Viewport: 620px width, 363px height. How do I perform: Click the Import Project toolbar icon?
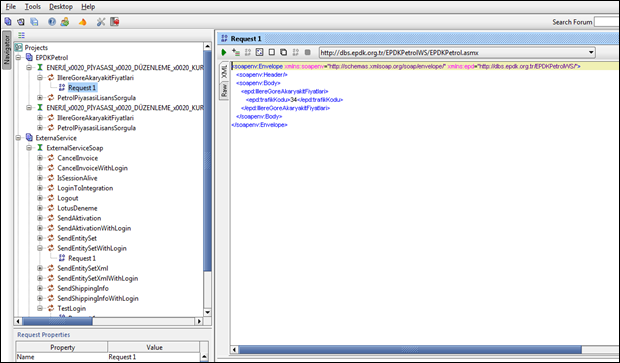21,22
